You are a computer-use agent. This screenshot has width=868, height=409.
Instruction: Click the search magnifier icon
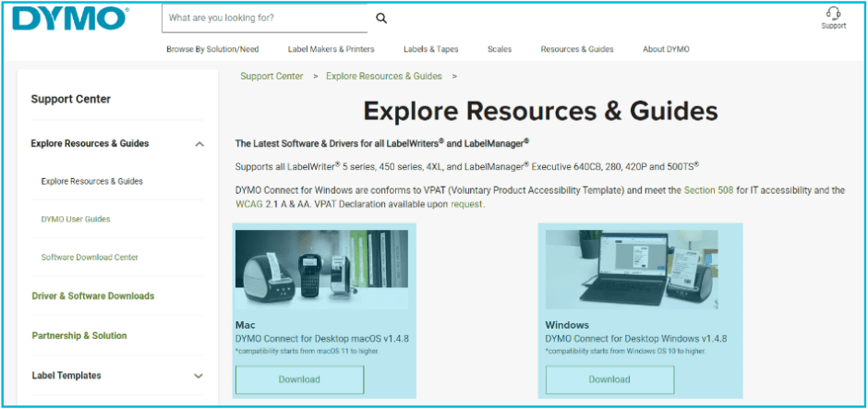click(x=381, y=18)
